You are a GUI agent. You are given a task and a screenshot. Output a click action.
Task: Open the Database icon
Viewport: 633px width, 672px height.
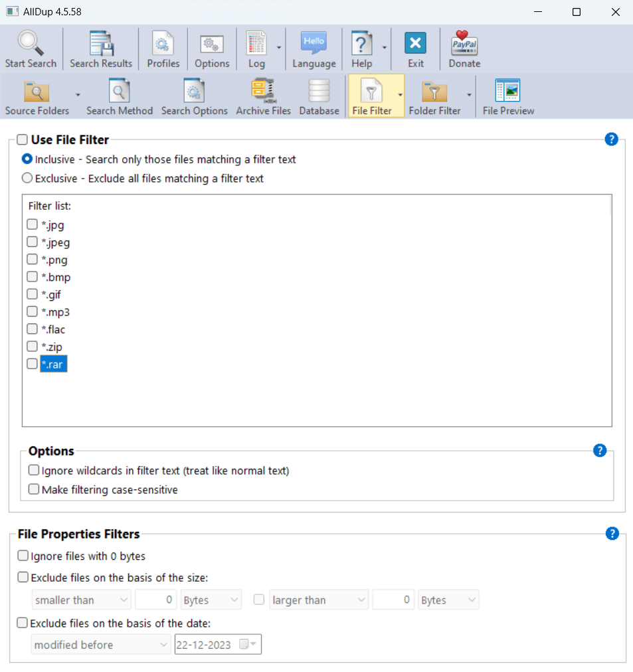click(319, 91)
